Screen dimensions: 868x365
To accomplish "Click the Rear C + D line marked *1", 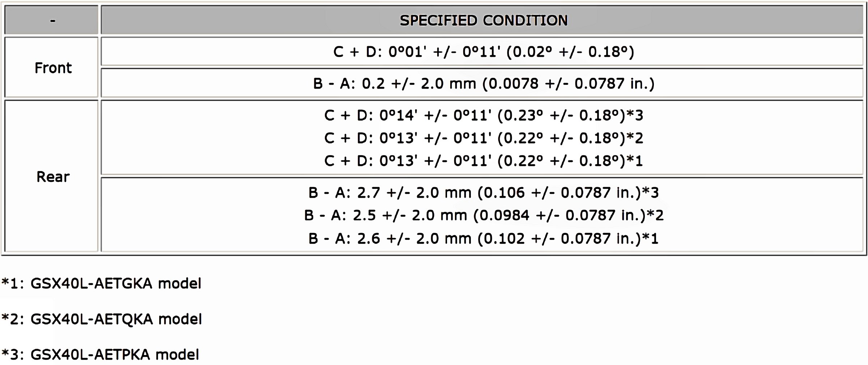I will [x=483, y=161].
